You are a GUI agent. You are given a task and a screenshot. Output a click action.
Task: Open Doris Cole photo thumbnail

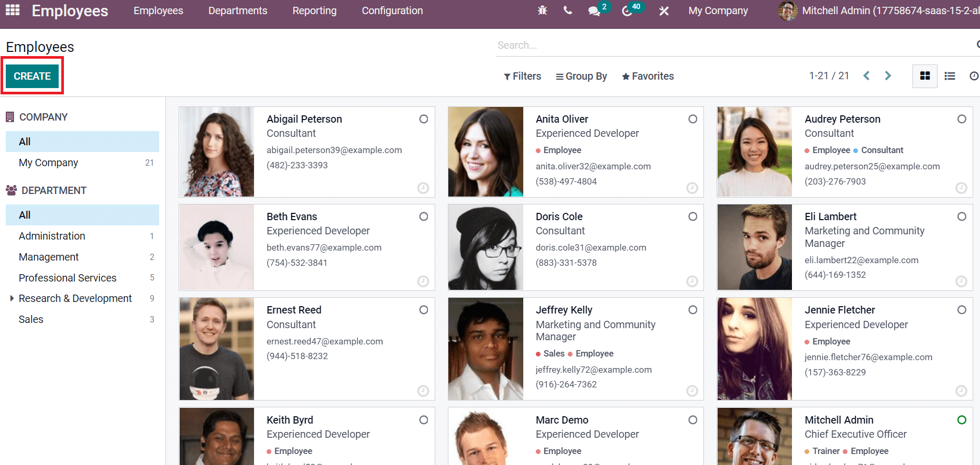(x=486, y=247)
